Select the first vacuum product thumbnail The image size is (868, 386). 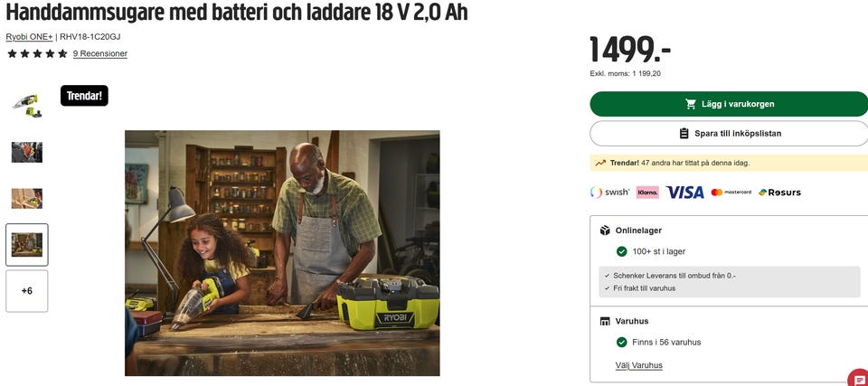coord(27,106)
